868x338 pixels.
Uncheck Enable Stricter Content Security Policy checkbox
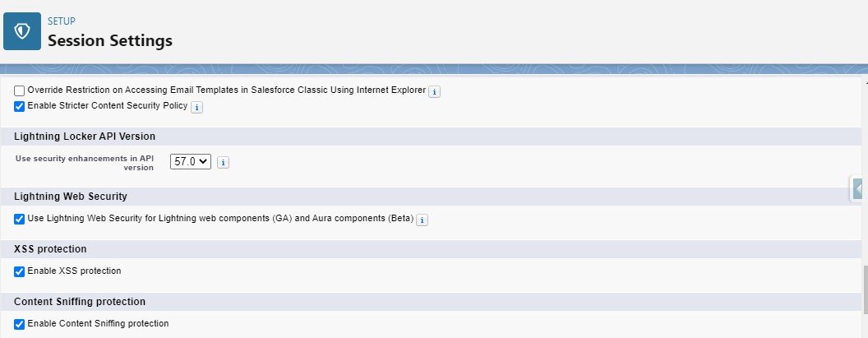click(x=20, y=106)
